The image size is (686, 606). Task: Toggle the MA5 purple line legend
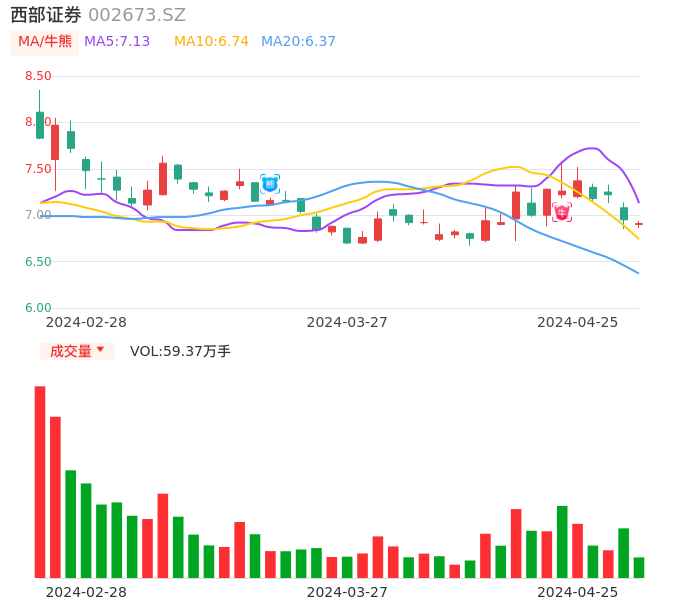pyautogui.click(x=117, y=42)
